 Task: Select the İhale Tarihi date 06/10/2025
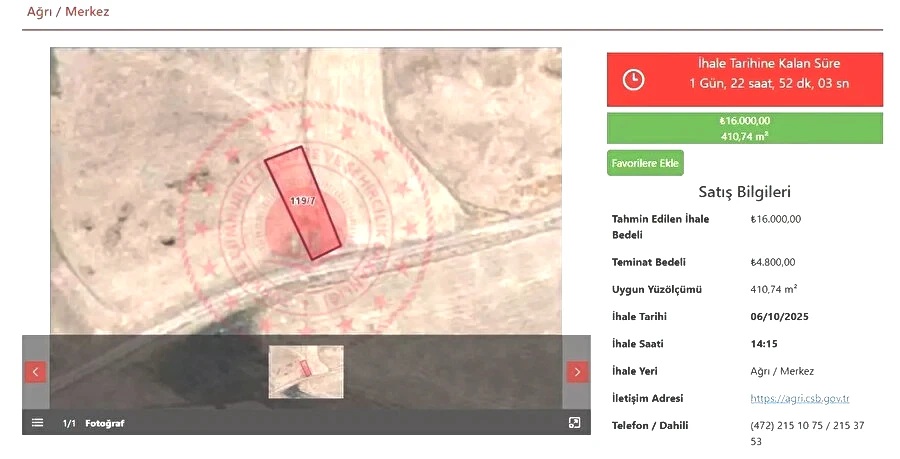(779, 317)
